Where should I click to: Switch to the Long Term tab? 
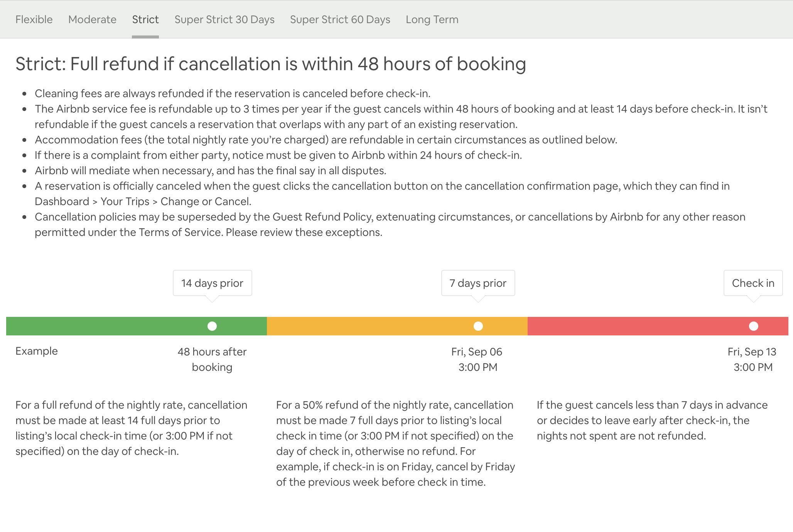tap(432, 19)
